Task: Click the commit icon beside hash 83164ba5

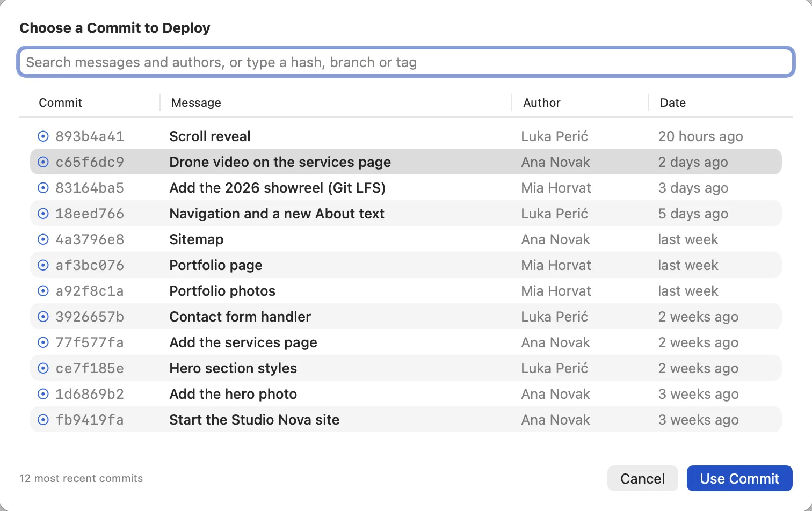Action: tap(43, 188)
